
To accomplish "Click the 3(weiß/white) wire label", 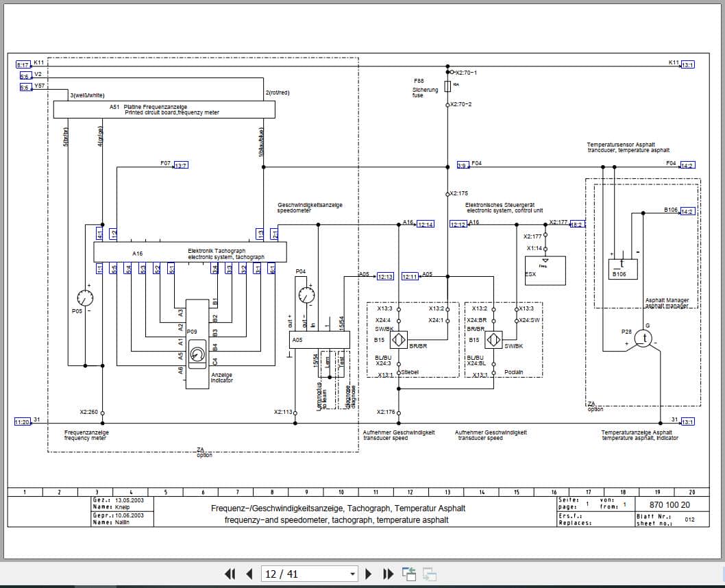I will pyautogui.click(x=88, y=95).
